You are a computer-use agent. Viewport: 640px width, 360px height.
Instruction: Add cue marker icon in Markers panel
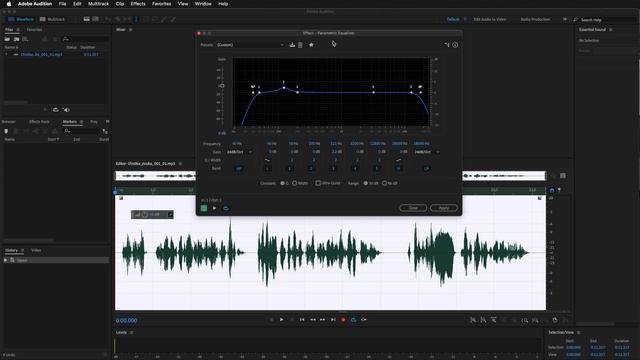pos(6,131)
